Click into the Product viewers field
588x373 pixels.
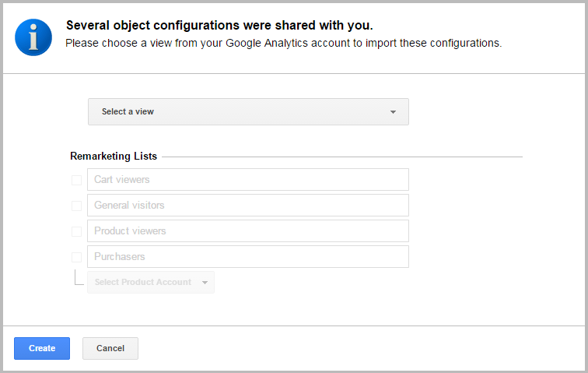click(248, 231)
